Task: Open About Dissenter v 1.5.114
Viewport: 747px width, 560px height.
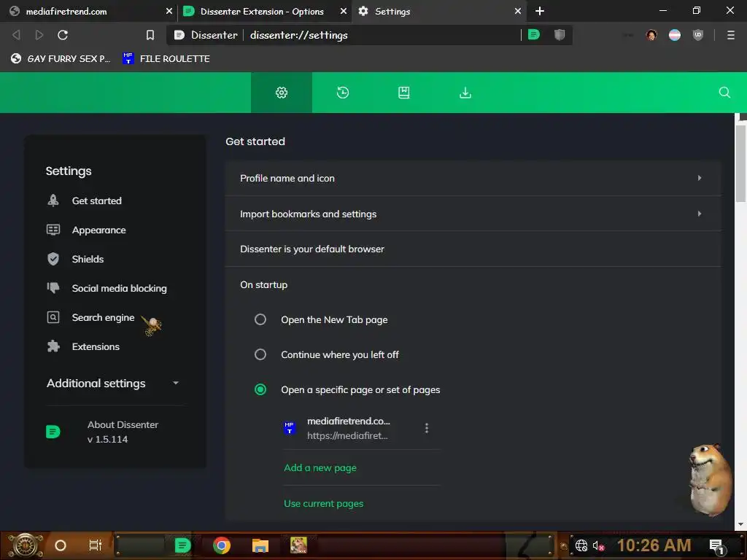Action: [123, 432]
